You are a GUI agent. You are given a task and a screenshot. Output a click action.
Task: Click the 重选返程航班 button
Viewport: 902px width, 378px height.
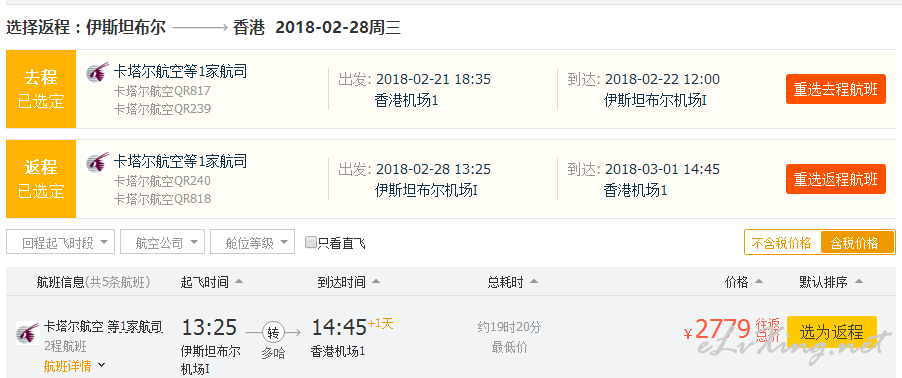click(x=836, y=179)
